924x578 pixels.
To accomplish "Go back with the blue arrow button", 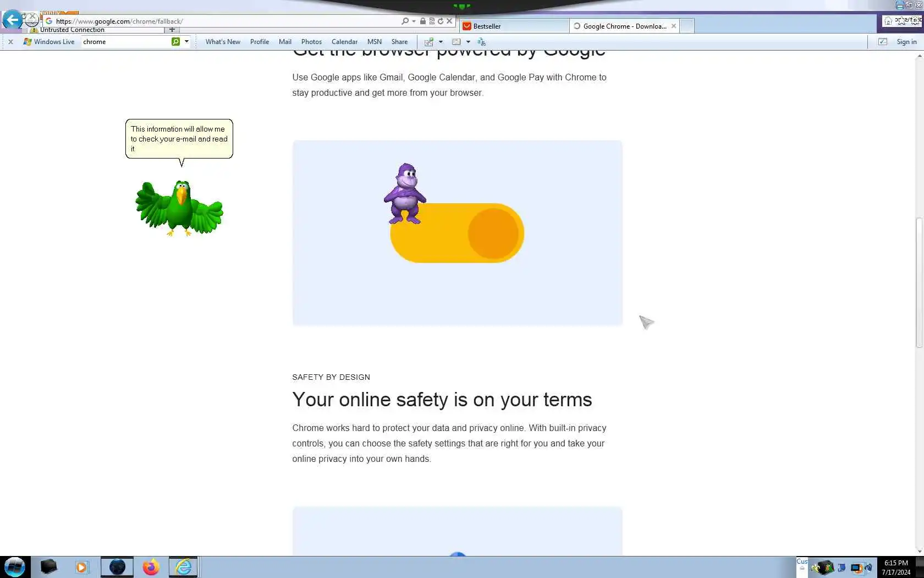I will pyautogui.click(x=12, y=20).
